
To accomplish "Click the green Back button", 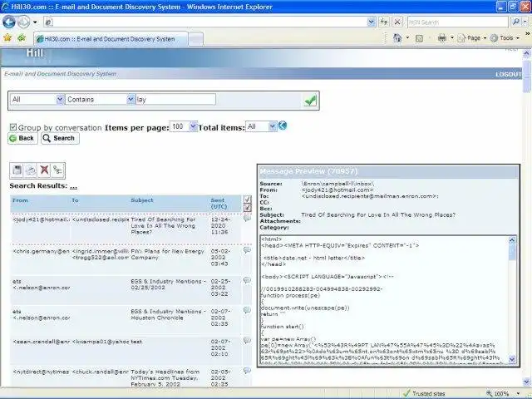I will coord(22,138).
